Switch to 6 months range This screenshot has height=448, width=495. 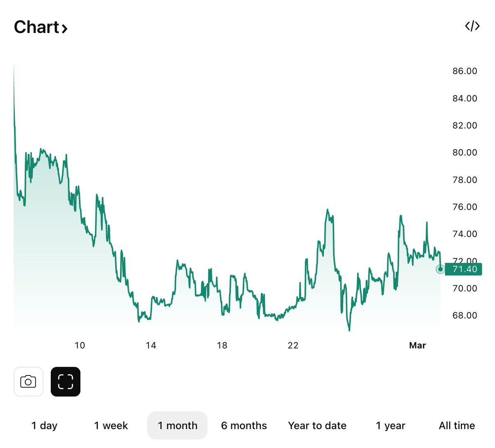244,425
